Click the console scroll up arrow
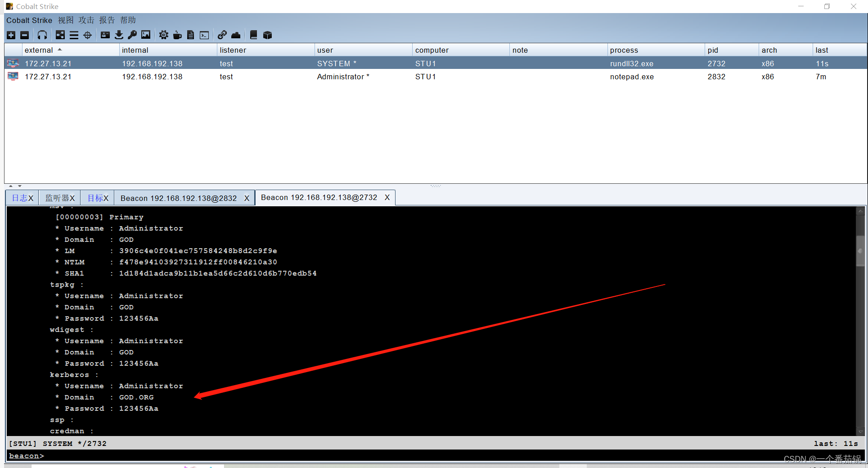 click(x=860, y=210)
